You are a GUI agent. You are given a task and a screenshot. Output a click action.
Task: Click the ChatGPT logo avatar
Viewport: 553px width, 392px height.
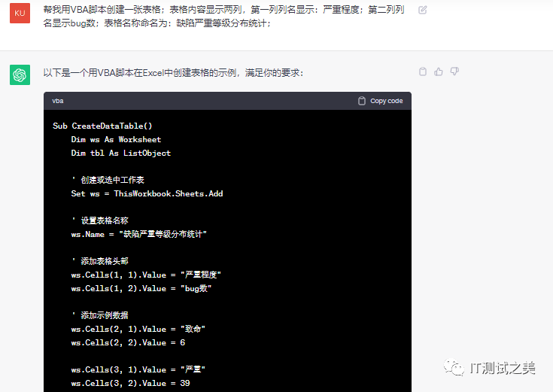coord(20,74)
